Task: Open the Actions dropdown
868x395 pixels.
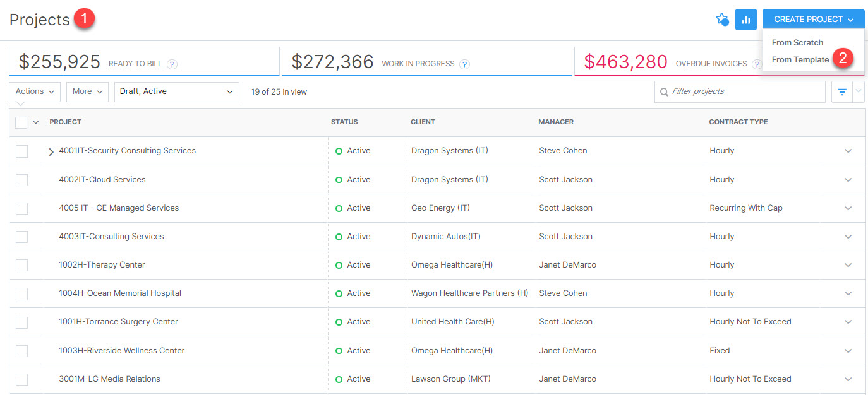Action: [35, 91]
